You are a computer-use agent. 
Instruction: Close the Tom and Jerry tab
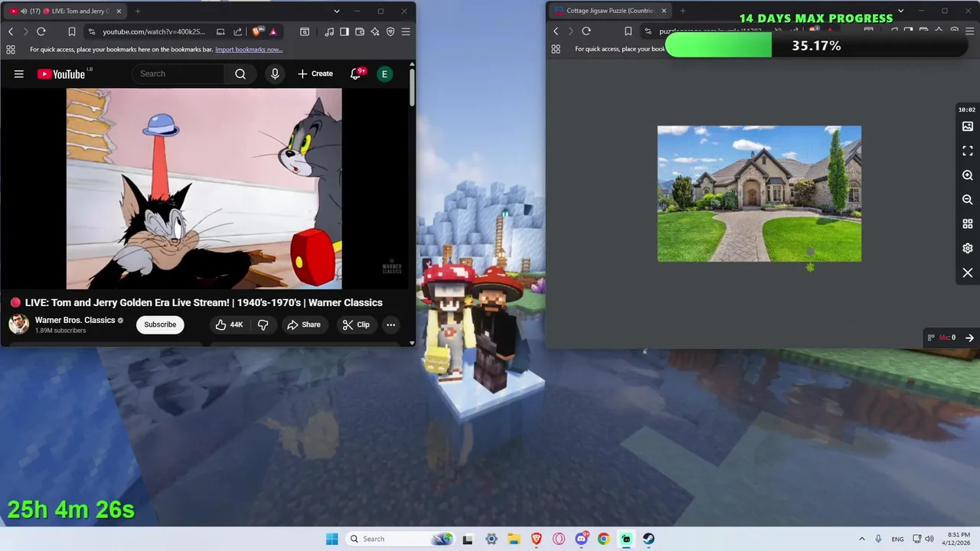[x=117, y=11]
